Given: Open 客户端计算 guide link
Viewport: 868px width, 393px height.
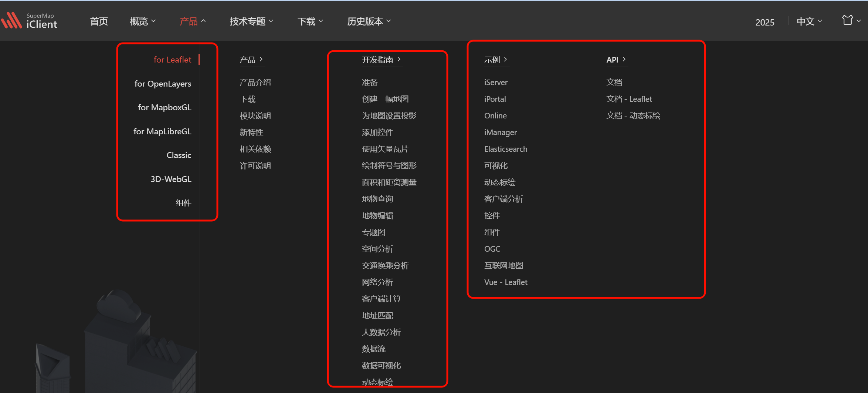Looking at the screenshot, I should pyautogui.click(x=381, y=299).
